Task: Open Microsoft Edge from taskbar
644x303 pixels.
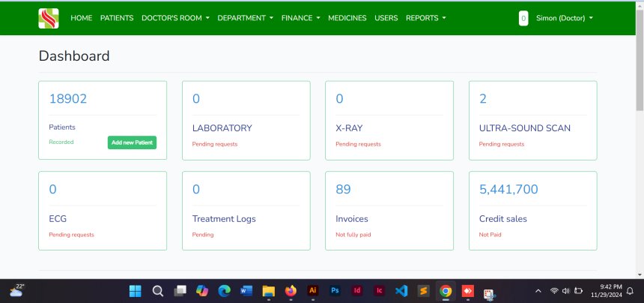Action: pyautogui.click(x=224, y=291)
